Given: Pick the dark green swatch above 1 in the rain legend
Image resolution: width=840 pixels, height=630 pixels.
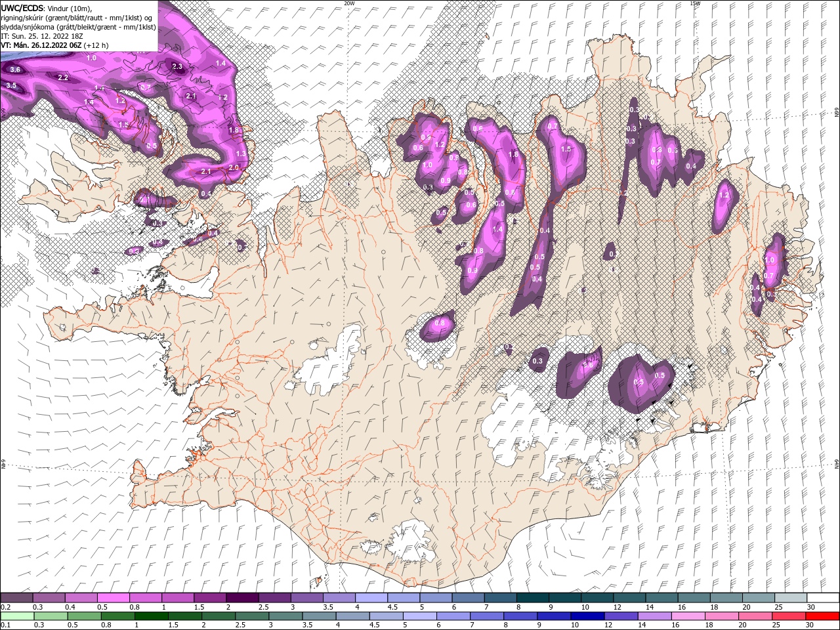Looking at the screenshot, I should pos(151,616).
